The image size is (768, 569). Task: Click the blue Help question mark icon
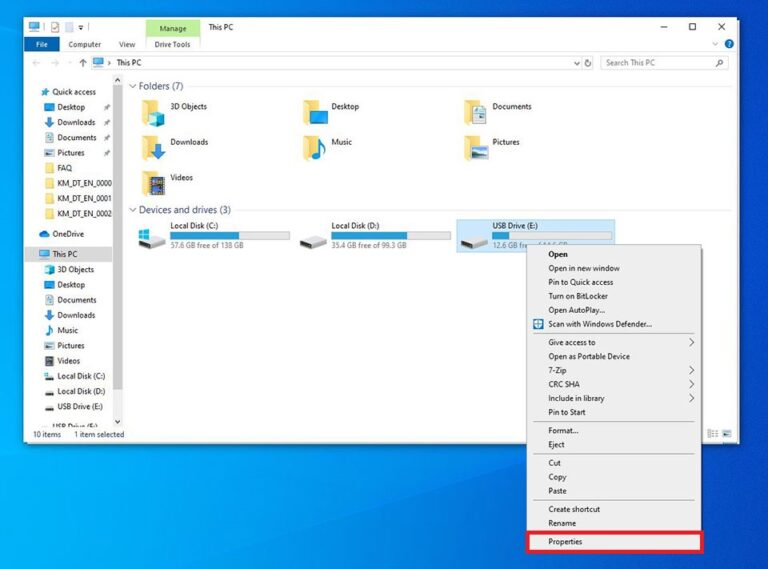tap(729, 44)
